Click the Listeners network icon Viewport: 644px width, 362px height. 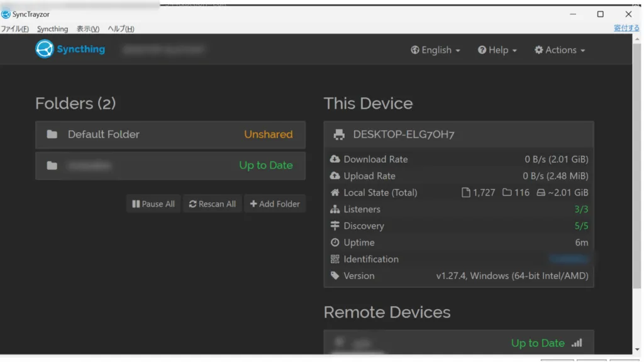click(x=335, y=209)
